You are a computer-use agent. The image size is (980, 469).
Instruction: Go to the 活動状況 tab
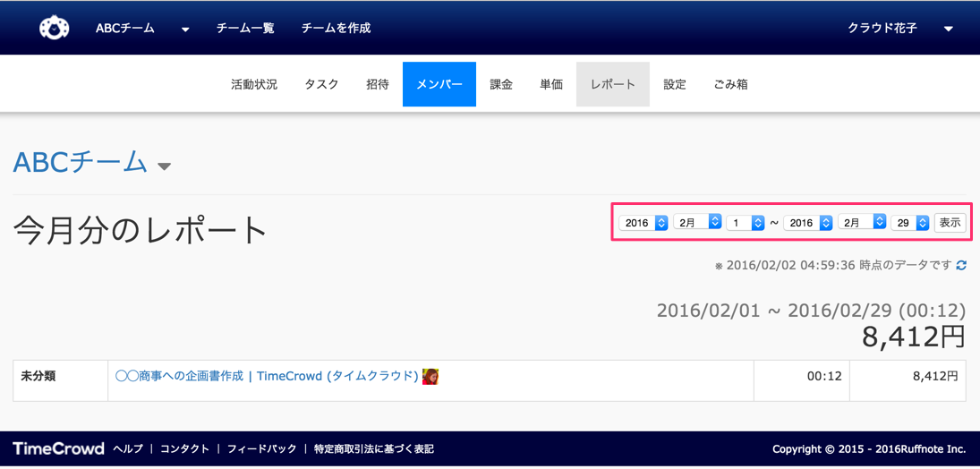[x=254, y=84]
